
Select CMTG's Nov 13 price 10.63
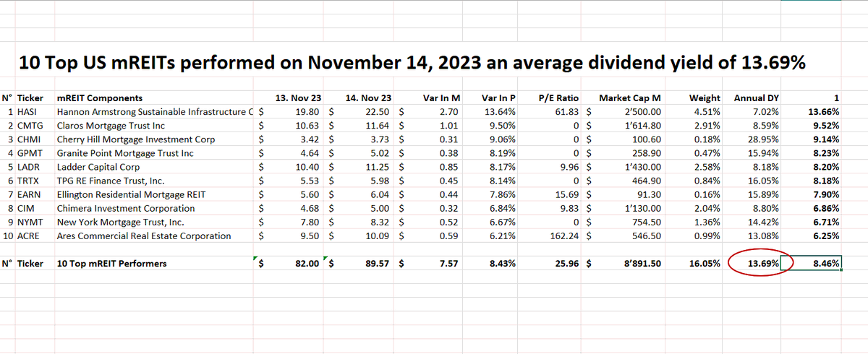point(310,126)
